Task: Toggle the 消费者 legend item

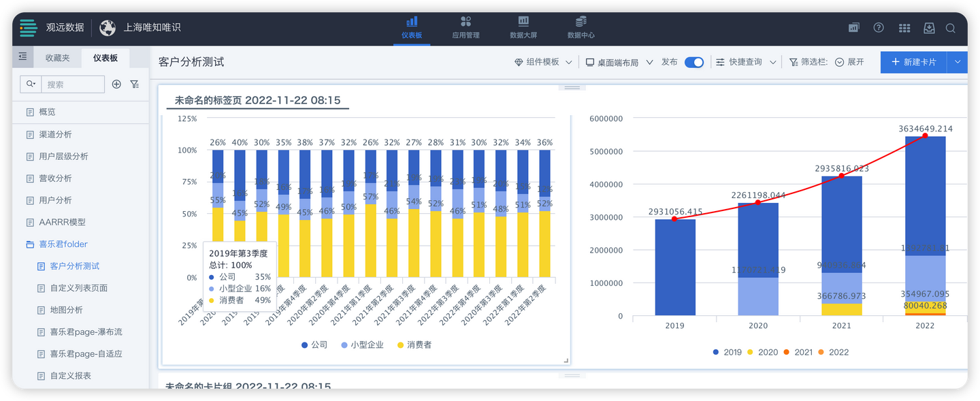Action: click(414, 345)
